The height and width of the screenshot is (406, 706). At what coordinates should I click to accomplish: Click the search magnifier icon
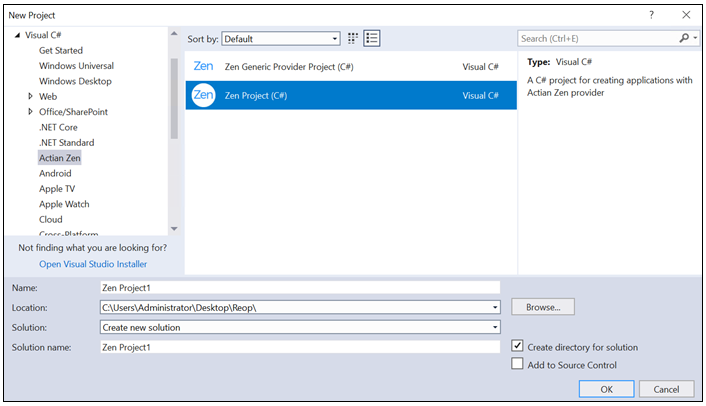pos(684,38)
